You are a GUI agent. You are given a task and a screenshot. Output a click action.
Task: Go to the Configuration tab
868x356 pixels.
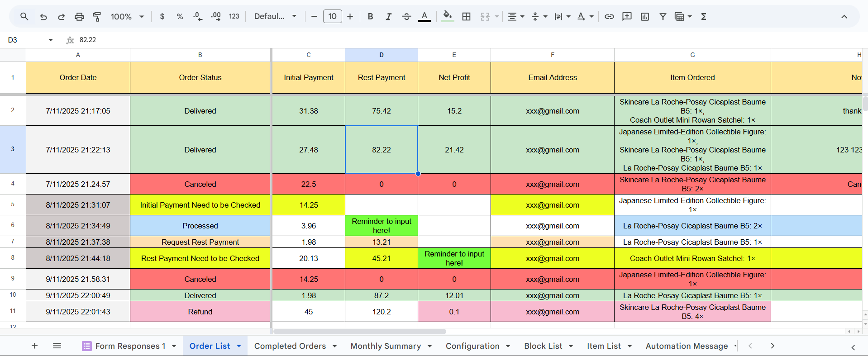(x=472, y=346)
